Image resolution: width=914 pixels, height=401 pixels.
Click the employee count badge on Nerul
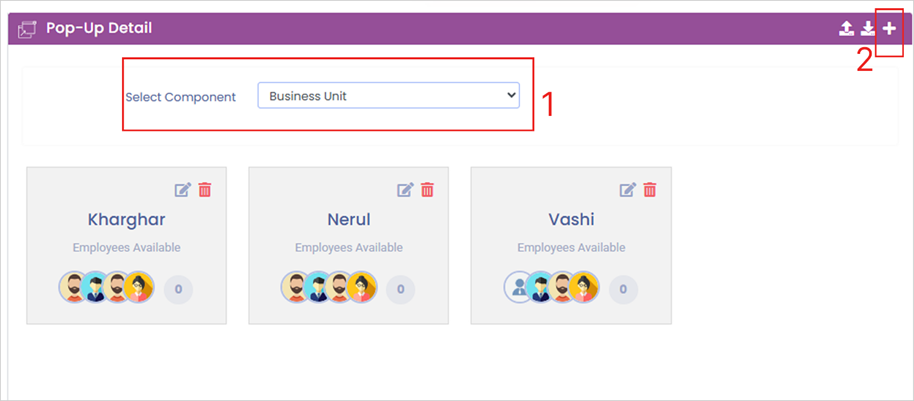coord(400,289)
